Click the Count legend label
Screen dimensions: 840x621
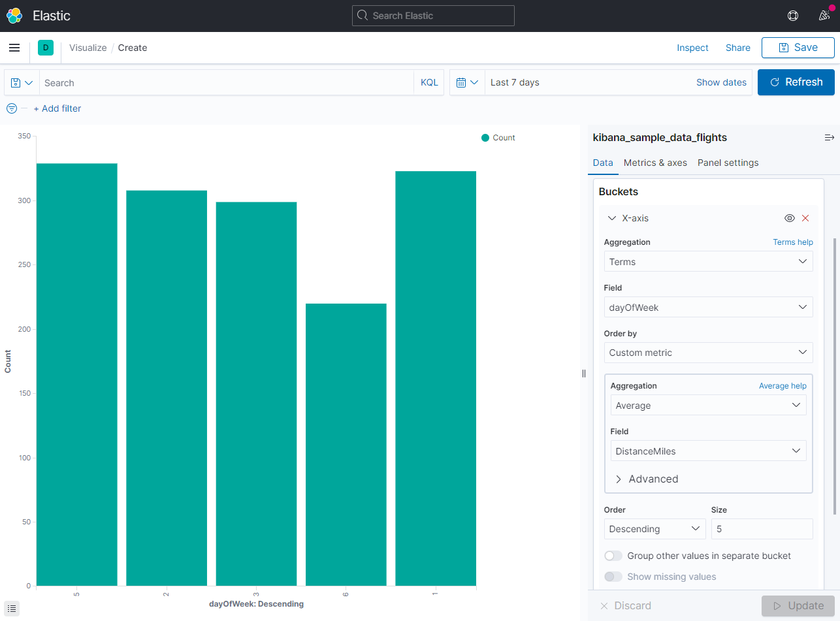click(x=504, y=138)
